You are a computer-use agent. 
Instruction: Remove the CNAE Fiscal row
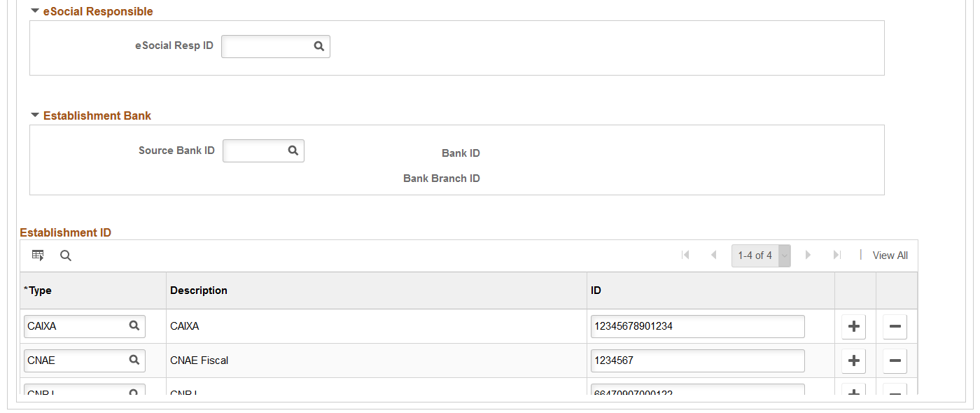[x=895, y=361]
